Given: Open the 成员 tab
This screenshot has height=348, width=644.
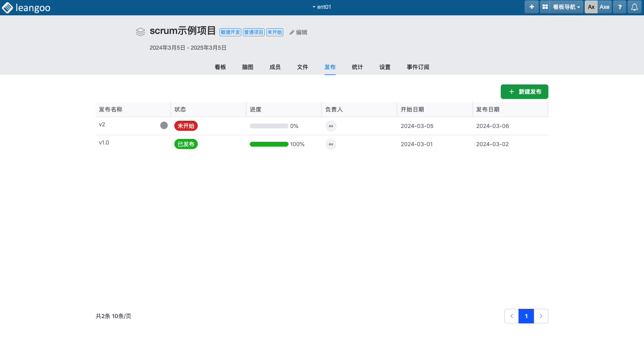Looking at the screenshot, I should pos(275,67).
